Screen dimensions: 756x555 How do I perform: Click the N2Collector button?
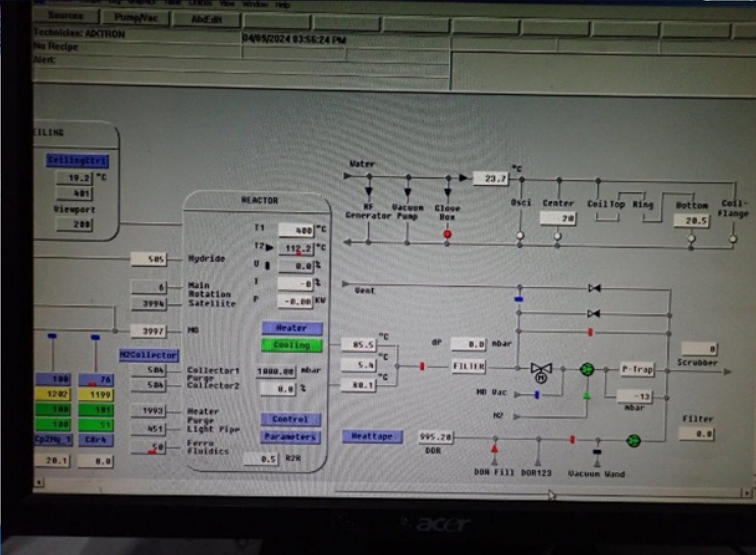click(149, 355)
